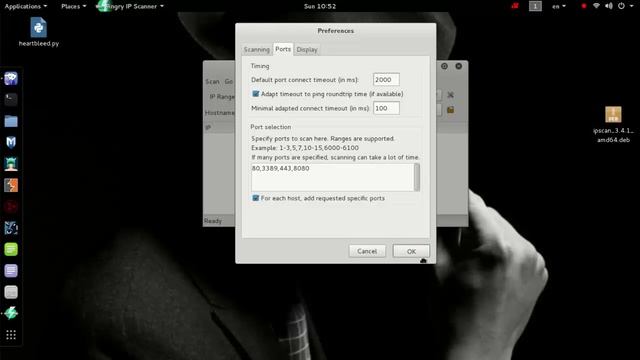Expand the system menu arrow beside power icon
This screenshot has height=360, width=640.
[631, 6]
